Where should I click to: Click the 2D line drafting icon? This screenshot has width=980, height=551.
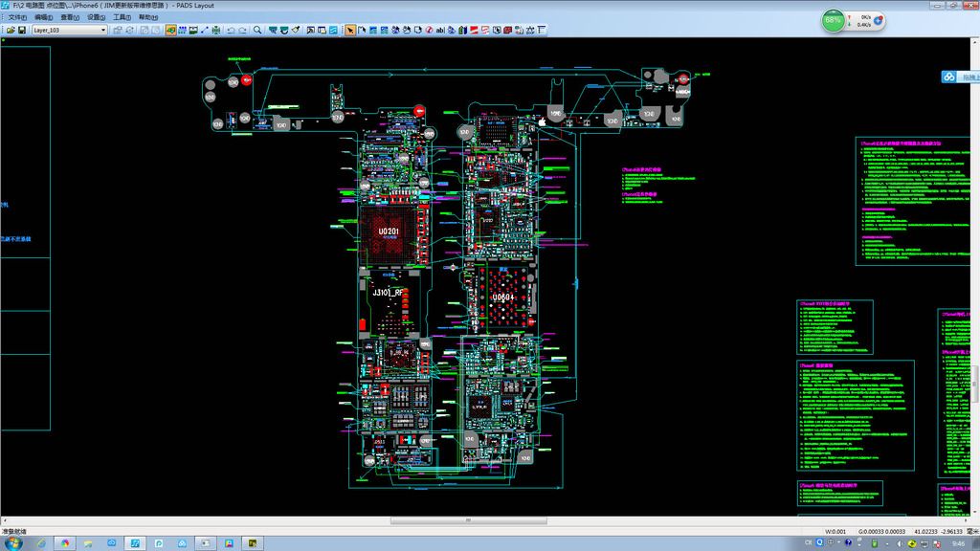361,30
